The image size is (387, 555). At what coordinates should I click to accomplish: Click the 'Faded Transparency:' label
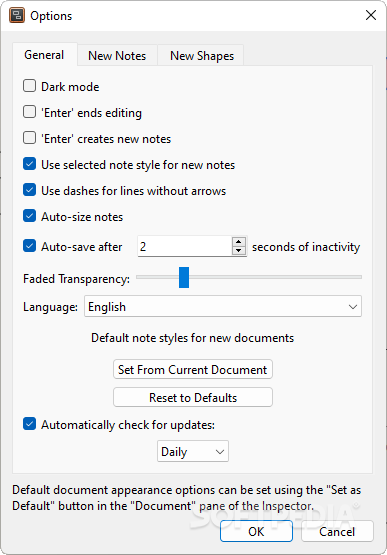76,279
